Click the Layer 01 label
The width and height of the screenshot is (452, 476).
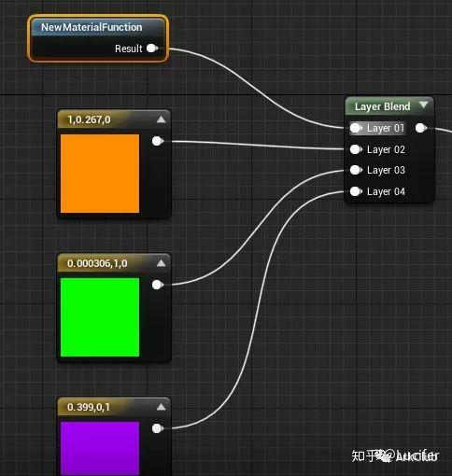(386, 128)
